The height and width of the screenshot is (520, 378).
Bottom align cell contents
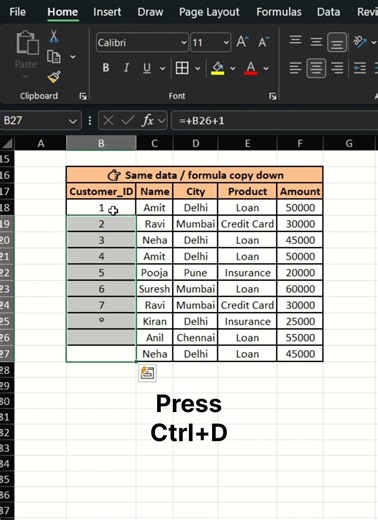click(x=337, y=42)
